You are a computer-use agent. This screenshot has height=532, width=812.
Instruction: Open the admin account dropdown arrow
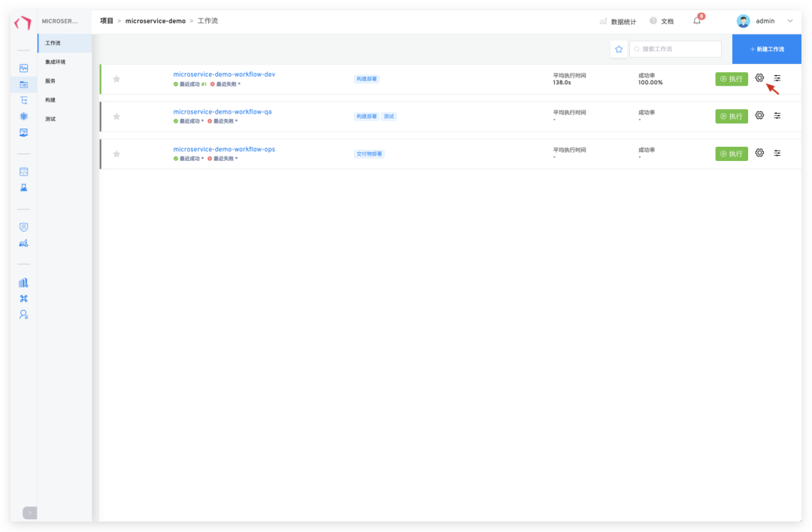790,21
